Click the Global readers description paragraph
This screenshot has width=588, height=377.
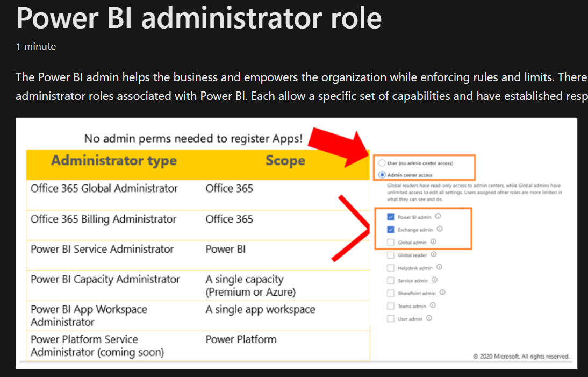coord(475,193)
